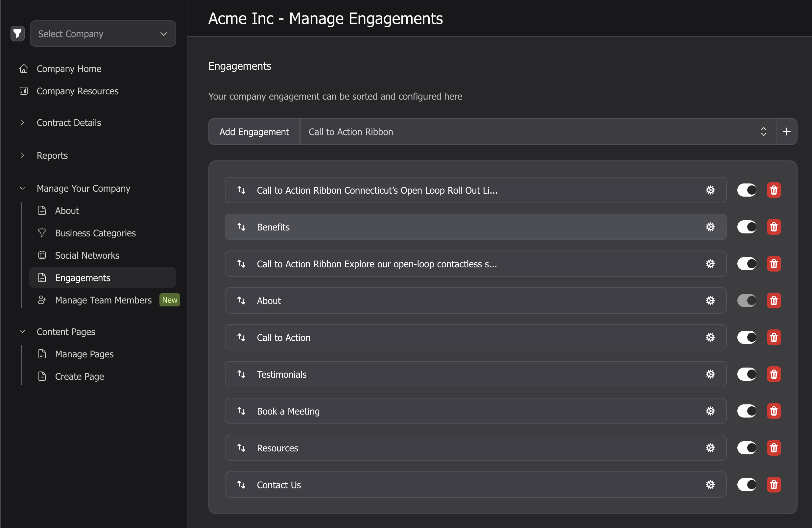812x528 pixels.
Task: Open the About page in sidebar
Action: pyautogui.click(x=67, y=211)
